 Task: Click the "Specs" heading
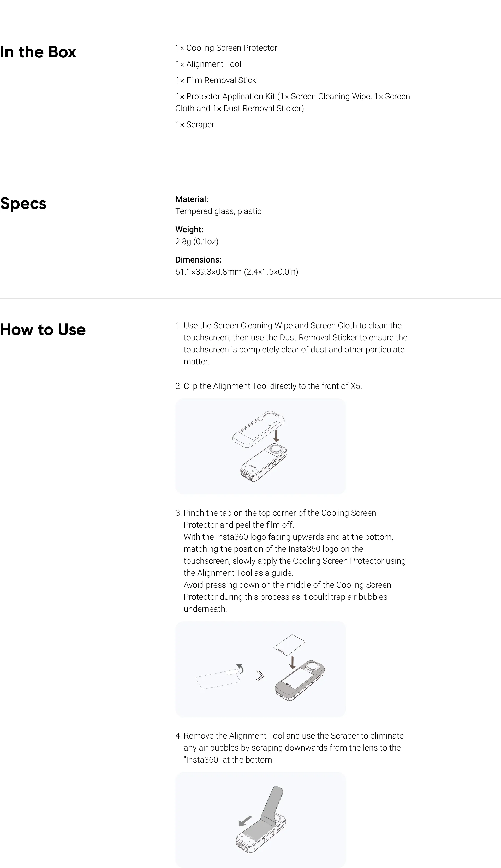pyautogui.click(x=23, y=203)
